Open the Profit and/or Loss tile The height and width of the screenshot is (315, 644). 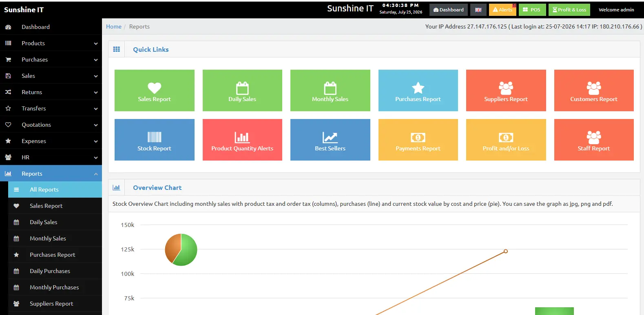tap(506, 140)
